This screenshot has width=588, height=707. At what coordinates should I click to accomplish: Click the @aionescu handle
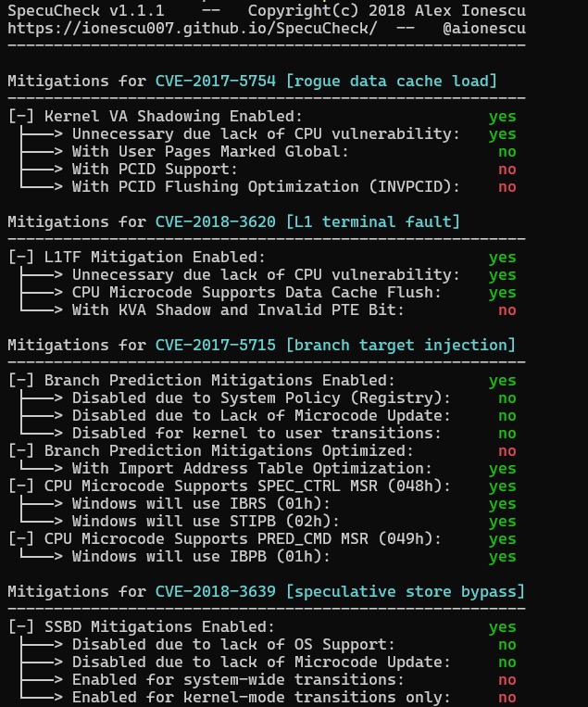tap(483, 29)
